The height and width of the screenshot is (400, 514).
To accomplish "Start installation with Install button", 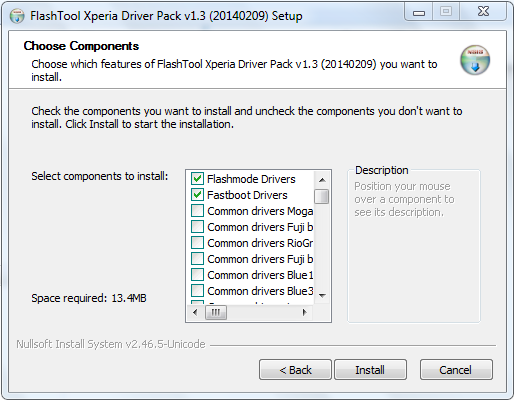I will coord(370,370).
